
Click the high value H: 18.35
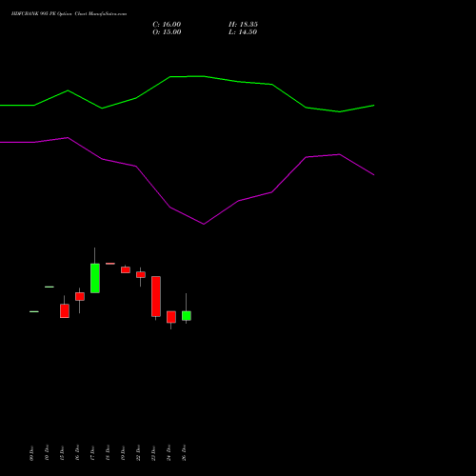[x=243, y=25]
